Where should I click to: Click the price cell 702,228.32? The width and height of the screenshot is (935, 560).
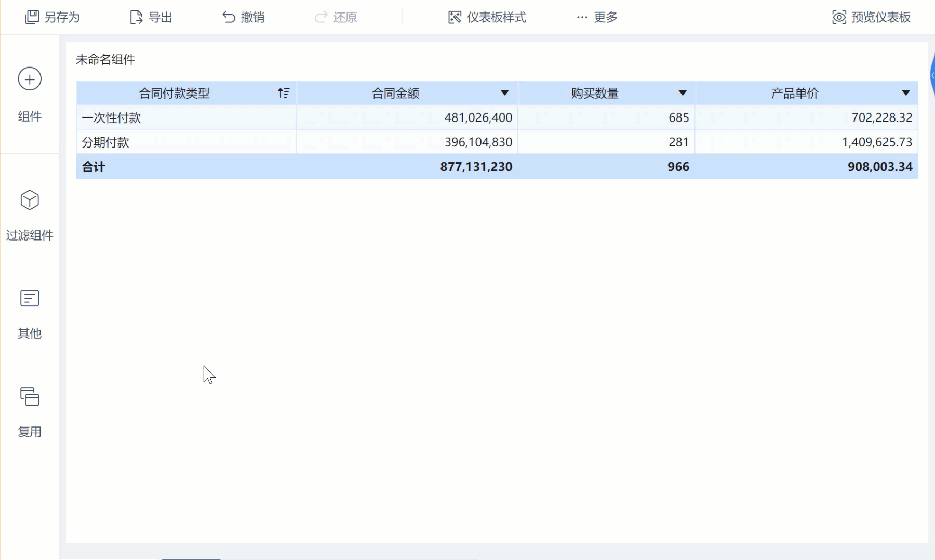[882, 117]
